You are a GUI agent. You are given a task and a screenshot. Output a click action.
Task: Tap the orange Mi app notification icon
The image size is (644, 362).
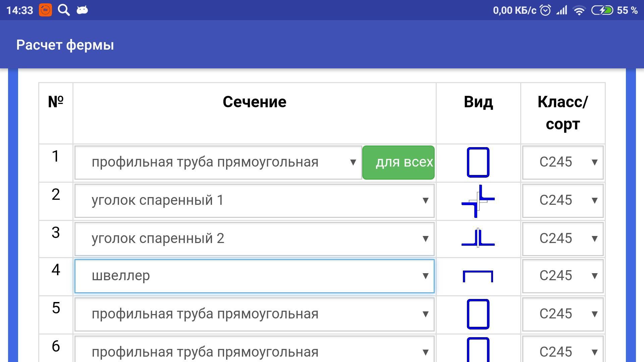(x=45, y=10)
